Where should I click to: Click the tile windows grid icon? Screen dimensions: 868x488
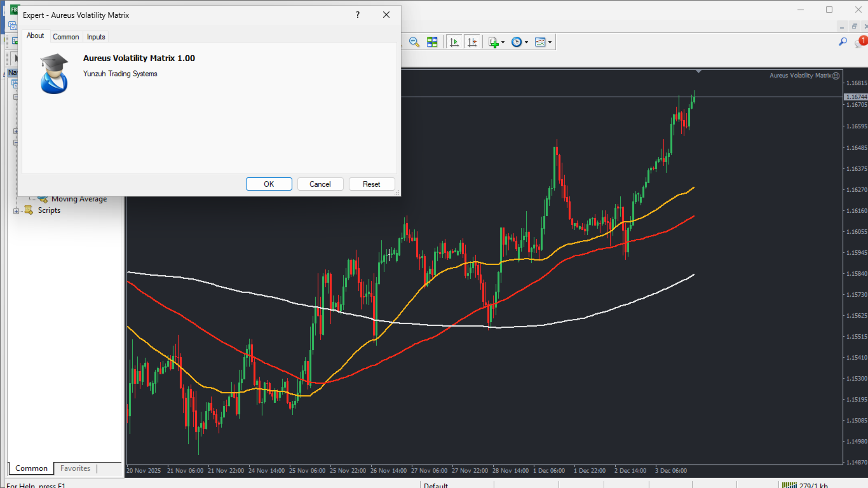pyautogui.click(x=432, y=42)
